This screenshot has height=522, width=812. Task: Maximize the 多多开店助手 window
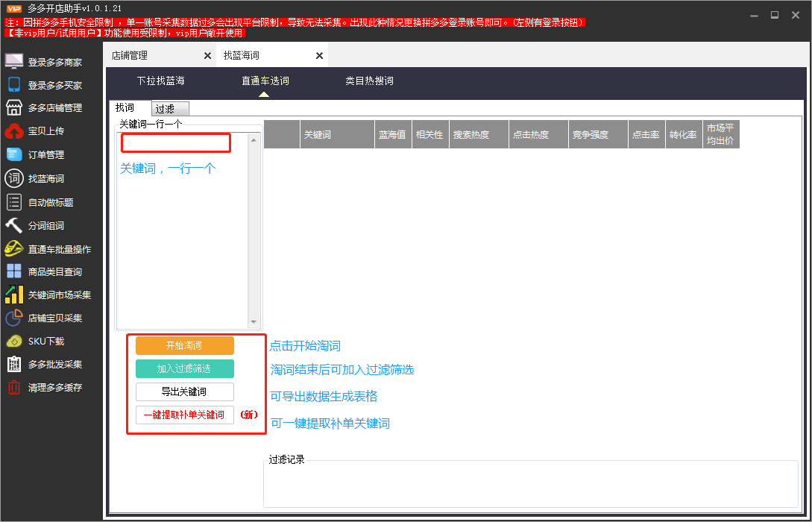(x=775, y=15)
